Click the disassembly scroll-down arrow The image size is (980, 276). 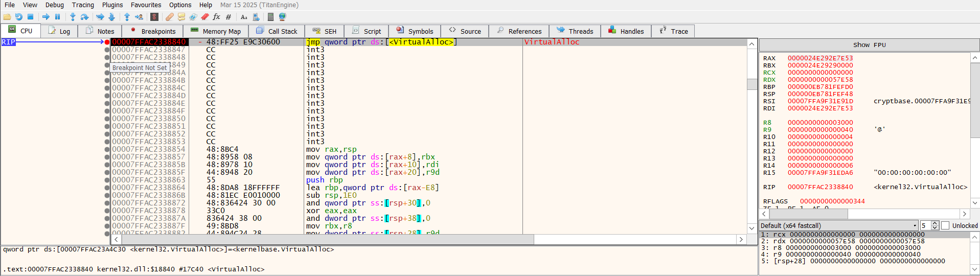(x=751, y=228)
